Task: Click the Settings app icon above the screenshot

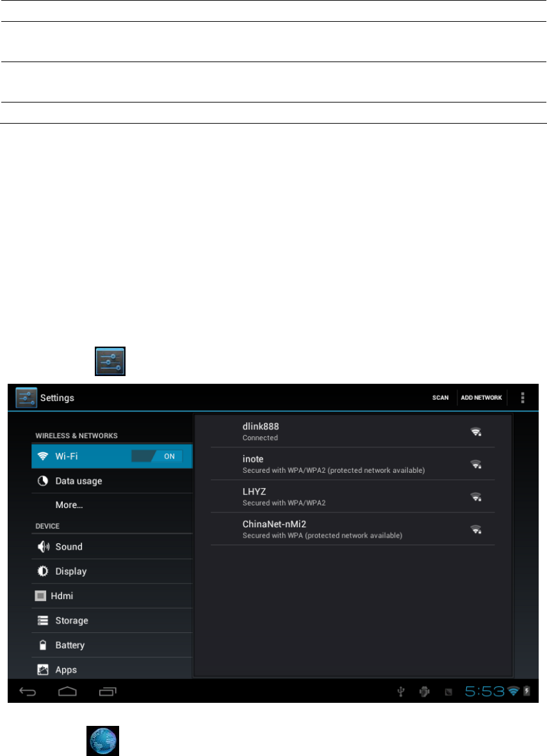Action: [110, 361]
